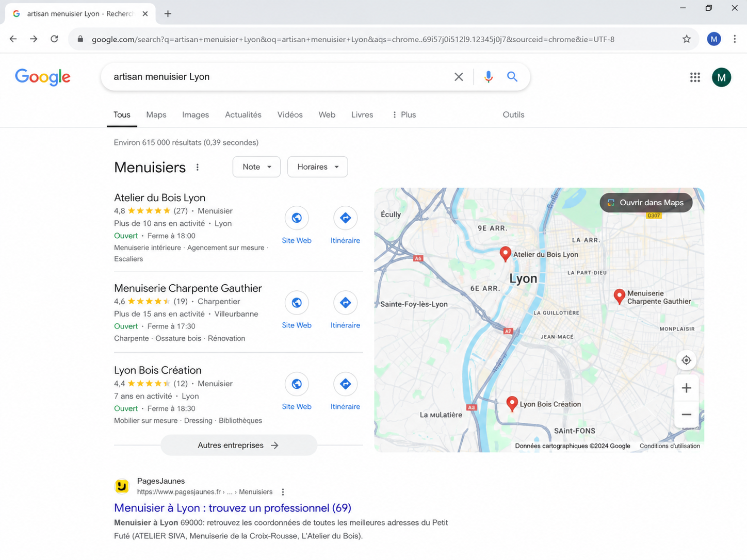This screenshot has height=560, width=747.
Task: Open Menuisier à Lyon PagesJaunes result
Action: point(233,508)
